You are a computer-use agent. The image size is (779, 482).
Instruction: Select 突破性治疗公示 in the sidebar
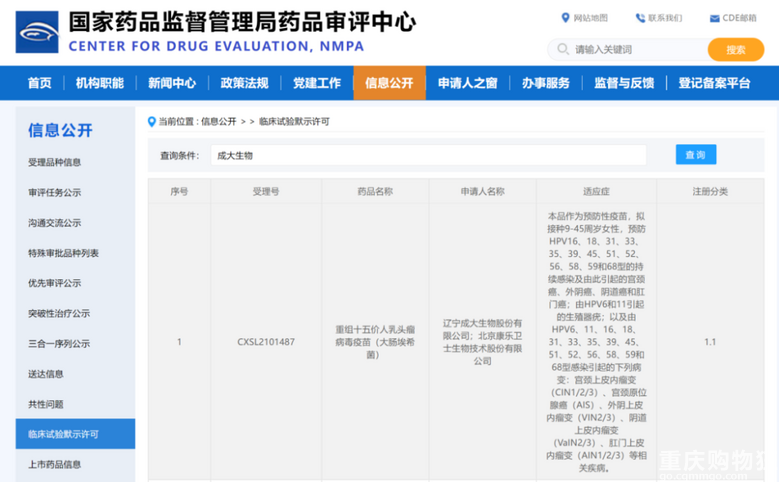point(59,313)
